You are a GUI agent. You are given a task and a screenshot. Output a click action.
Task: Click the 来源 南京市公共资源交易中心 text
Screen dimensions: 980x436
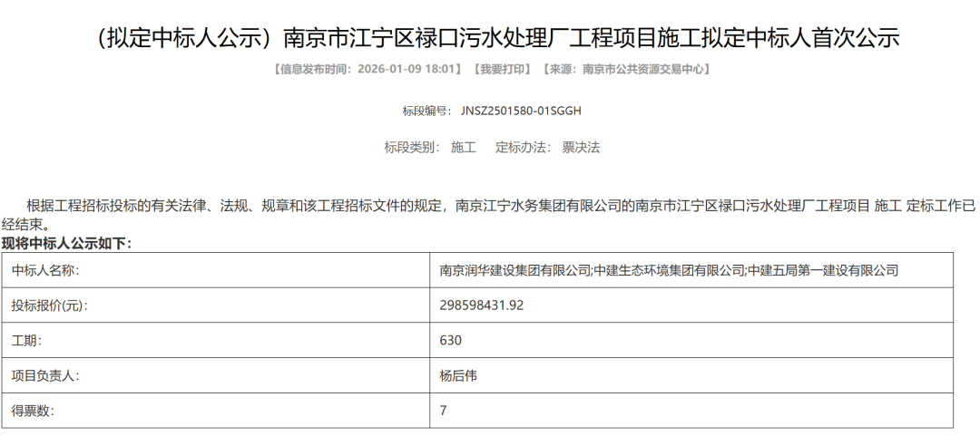tap(626, 69)
